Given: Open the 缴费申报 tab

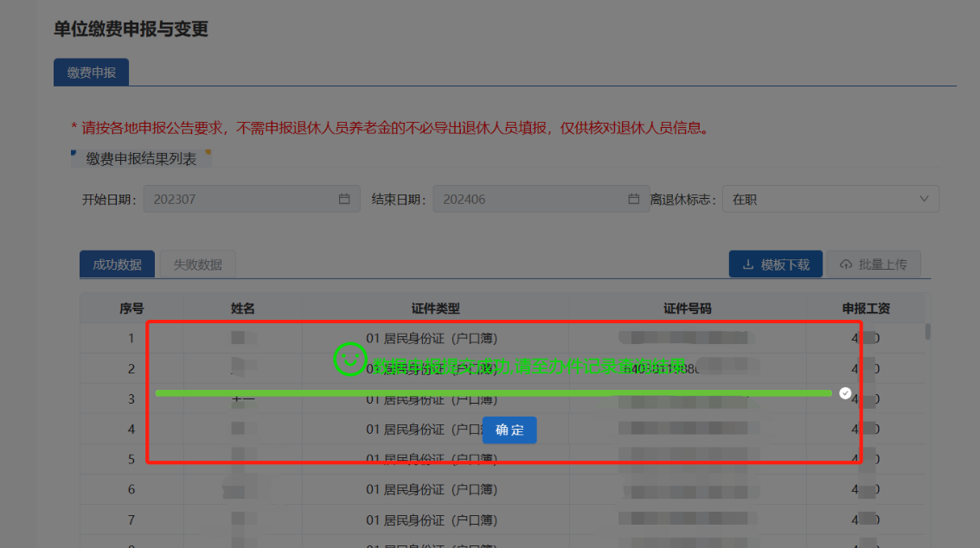Looking at the screenshot, I should pos(91,73).
